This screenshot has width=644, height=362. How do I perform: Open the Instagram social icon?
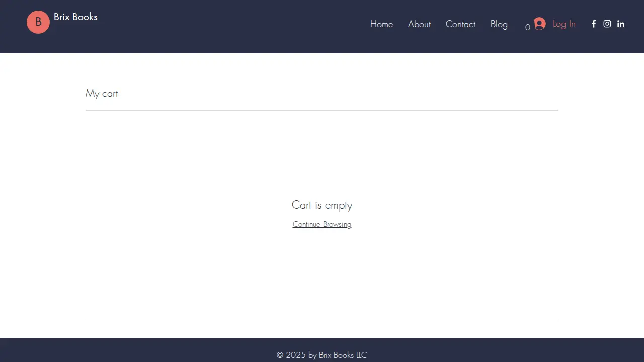607,24
